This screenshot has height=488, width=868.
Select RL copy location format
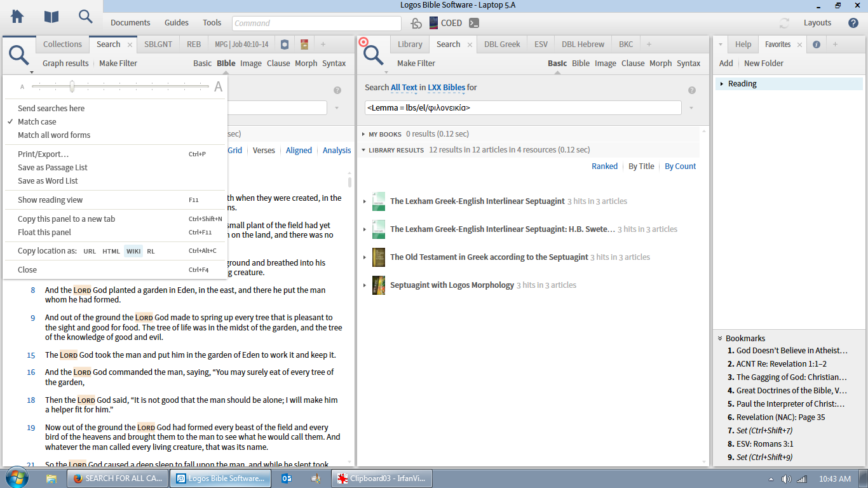[x=151, y=251]
